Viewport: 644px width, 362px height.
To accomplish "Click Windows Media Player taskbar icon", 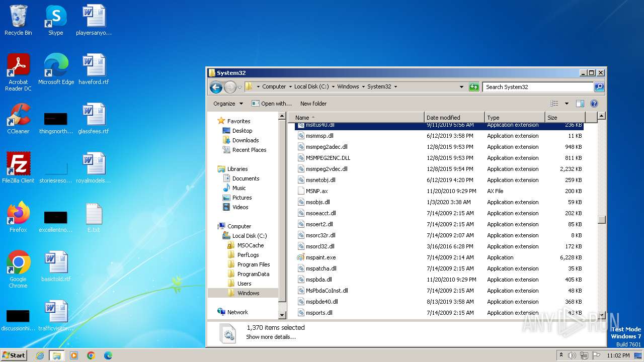I will (x=74, y=355).
